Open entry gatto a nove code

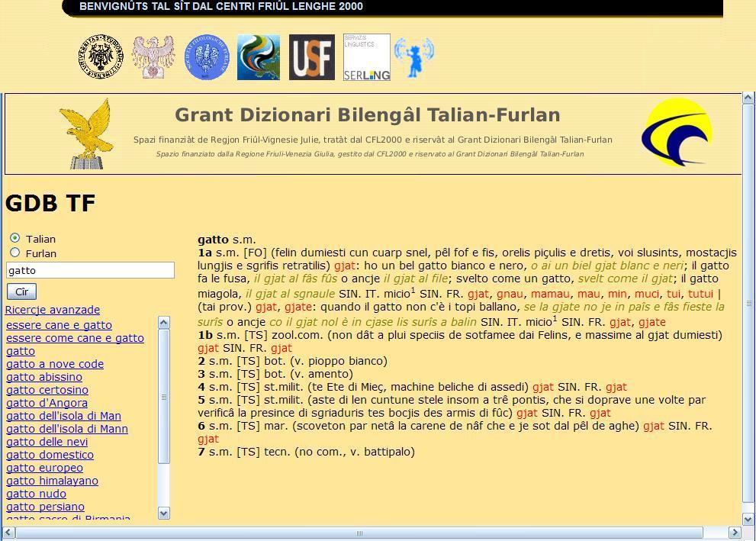pyautogui.click(x=55, y=364)
